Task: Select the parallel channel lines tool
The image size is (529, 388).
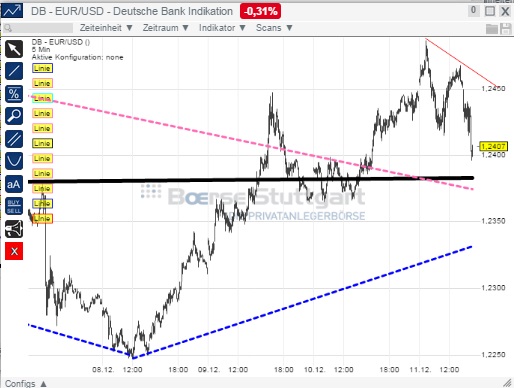Action: pyautogui.click(x=14, y=139)
